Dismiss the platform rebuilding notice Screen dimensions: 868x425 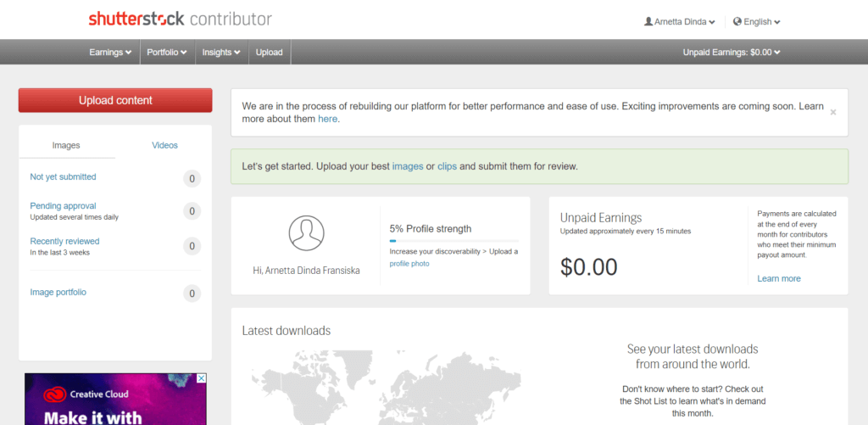coord(832,112)
